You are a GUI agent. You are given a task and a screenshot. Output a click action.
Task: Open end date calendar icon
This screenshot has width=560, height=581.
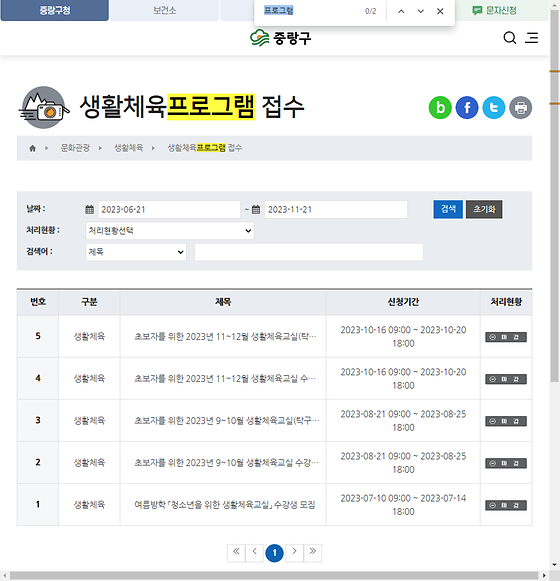pos(256,210)
